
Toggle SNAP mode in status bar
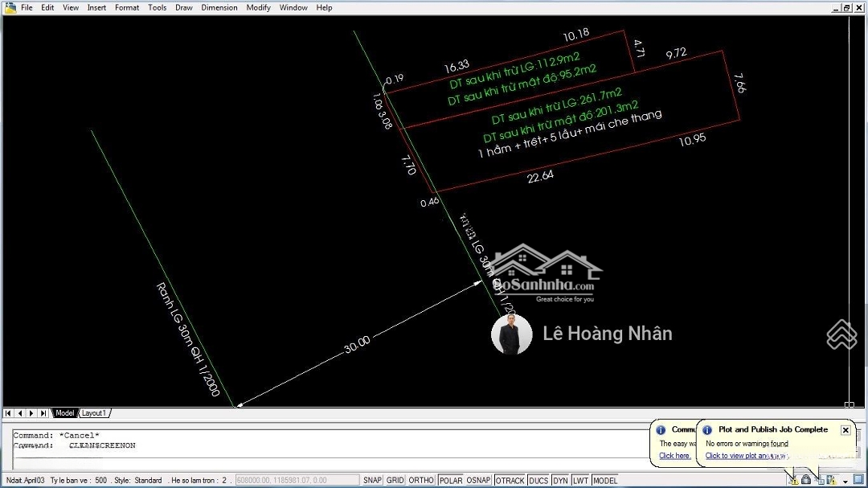tap(372, 481)
